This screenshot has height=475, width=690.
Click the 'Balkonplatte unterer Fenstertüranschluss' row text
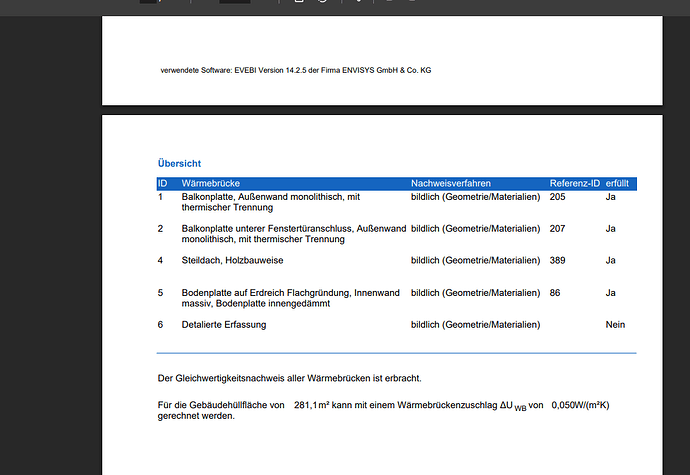point(294,234)
